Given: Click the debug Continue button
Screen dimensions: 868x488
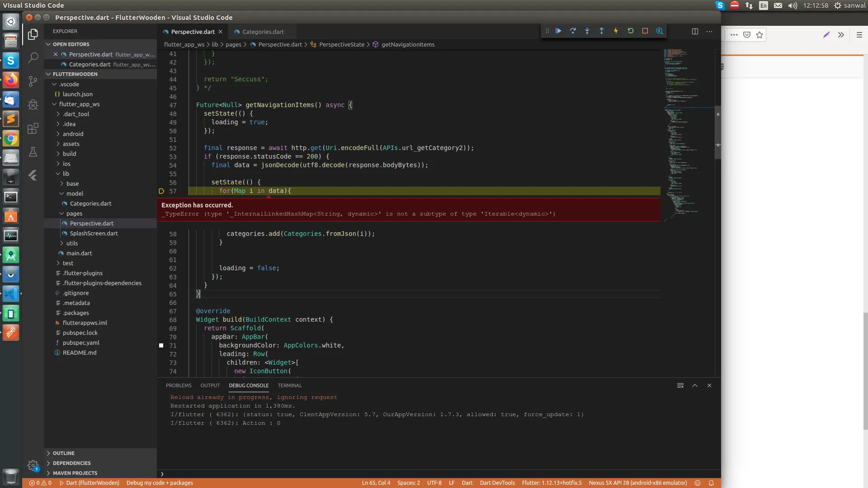Looking at the screenshot, I should 558,31.
